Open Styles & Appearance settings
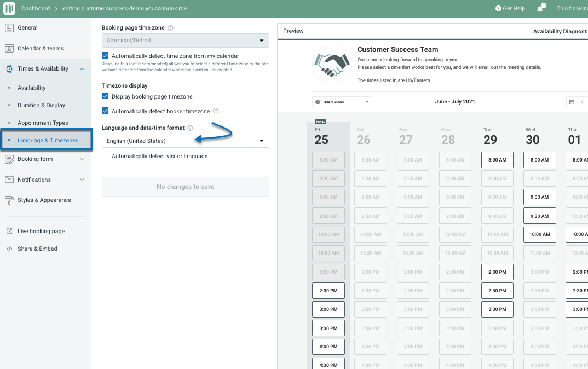This screenshot has height=369, width=588. [x=44, y=200]
